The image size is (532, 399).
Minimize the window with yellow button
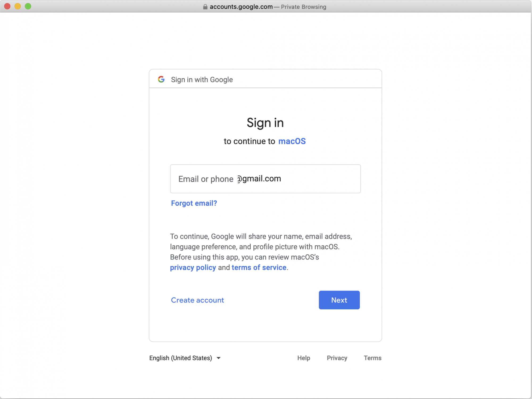[x=18, y=6]
